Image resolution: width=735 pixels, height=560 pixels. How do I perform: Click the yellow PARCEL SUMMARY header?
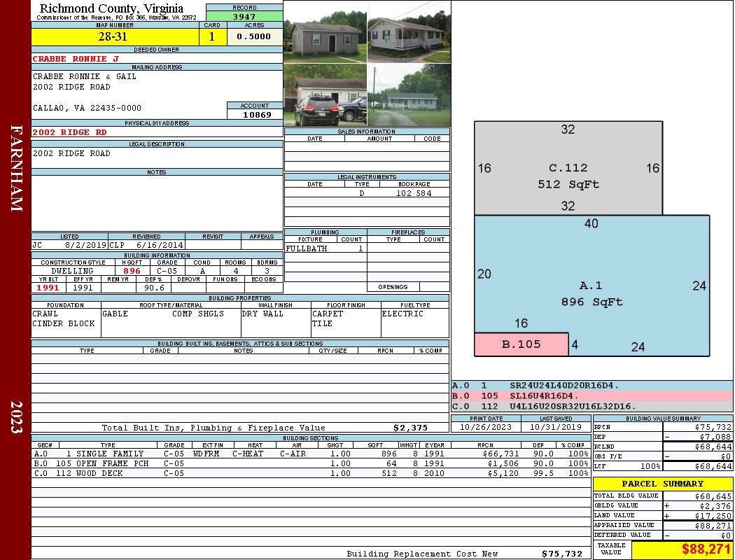(x=663, y=484)
